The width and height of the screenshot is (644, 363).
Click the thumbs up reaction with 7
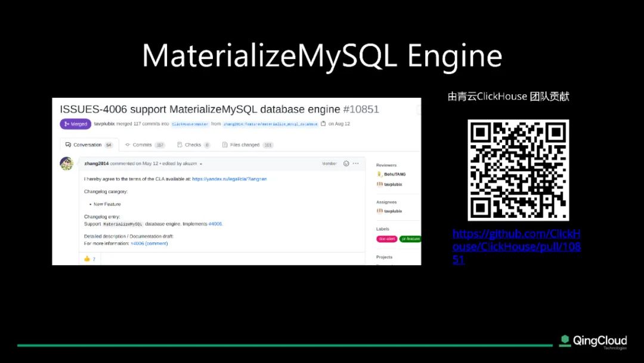(x=89, y=259)
